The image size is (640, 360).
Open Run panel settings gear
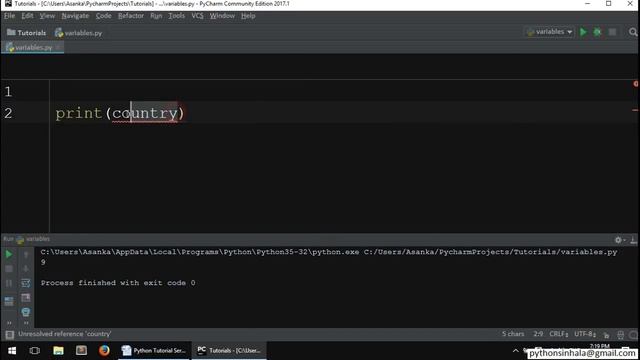[619, 240]
